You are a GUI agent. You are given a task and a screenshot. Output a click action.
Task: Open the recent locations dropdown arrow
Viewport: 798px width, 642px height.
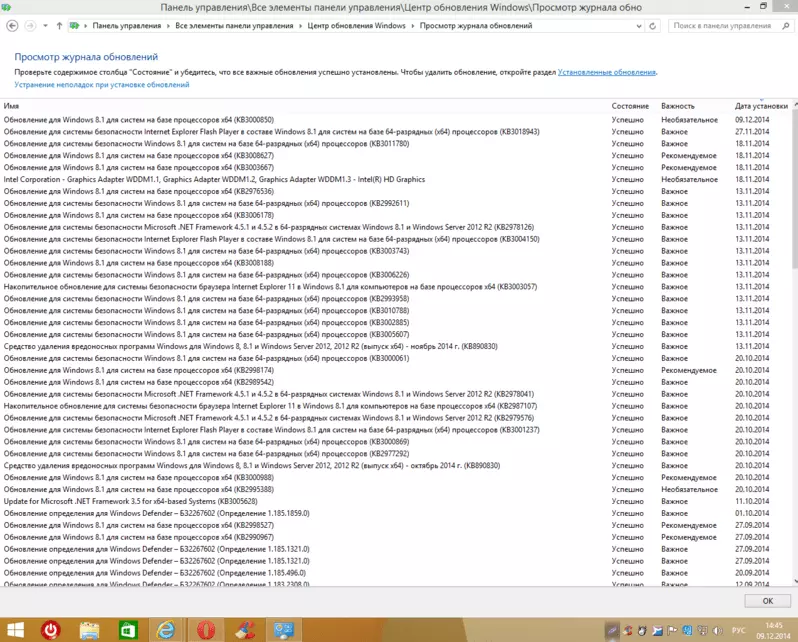(x=46, y=23)
